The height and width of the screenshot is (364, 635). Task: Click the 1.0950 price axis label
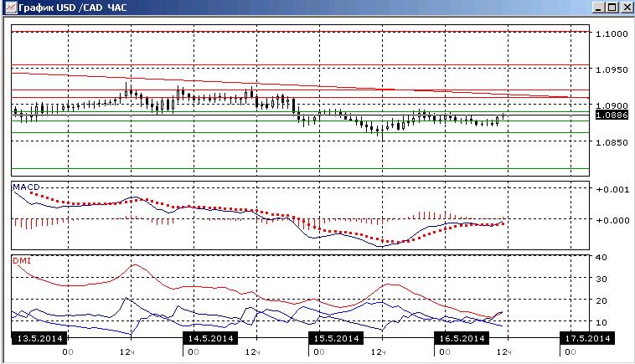pos(612,70)
